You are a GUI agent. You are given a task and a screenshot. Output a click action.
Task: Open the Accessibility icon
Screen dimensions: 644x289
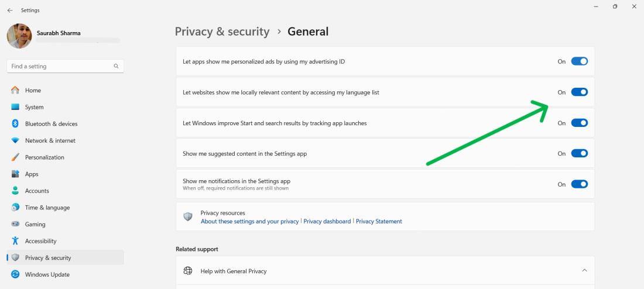point(15,241)
